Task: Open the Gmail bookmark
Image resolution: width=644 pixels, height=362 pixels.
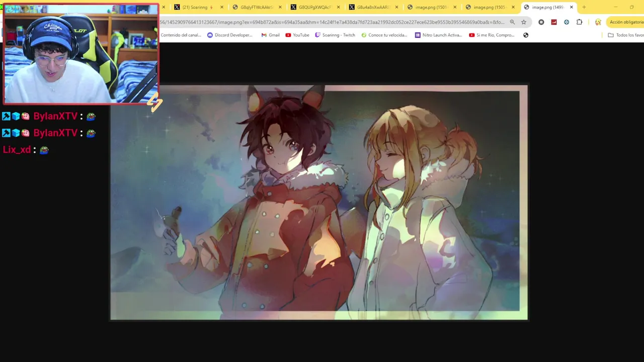Action: click(x=271, y=35)
